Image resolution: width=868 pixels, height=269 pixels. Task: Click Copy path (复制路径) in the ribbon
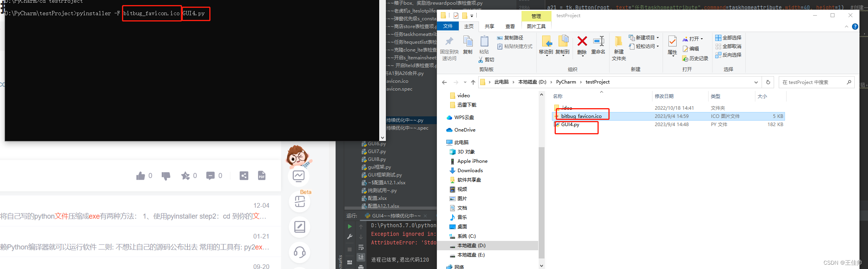click(x=510, y=38)
